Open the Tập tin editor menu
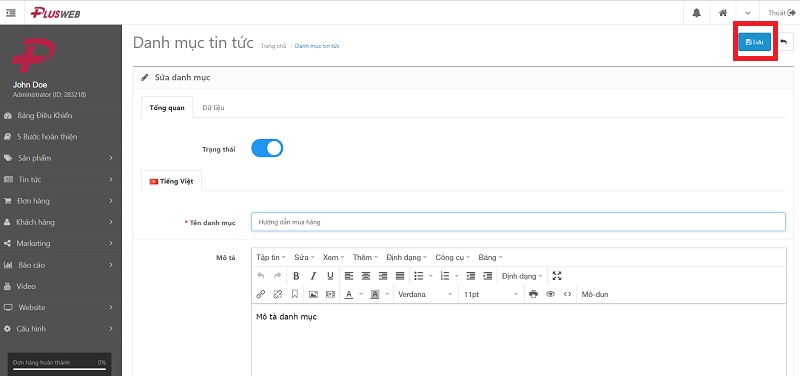Image resolution: width=800 pixels, height=376 pixels. 271,257
